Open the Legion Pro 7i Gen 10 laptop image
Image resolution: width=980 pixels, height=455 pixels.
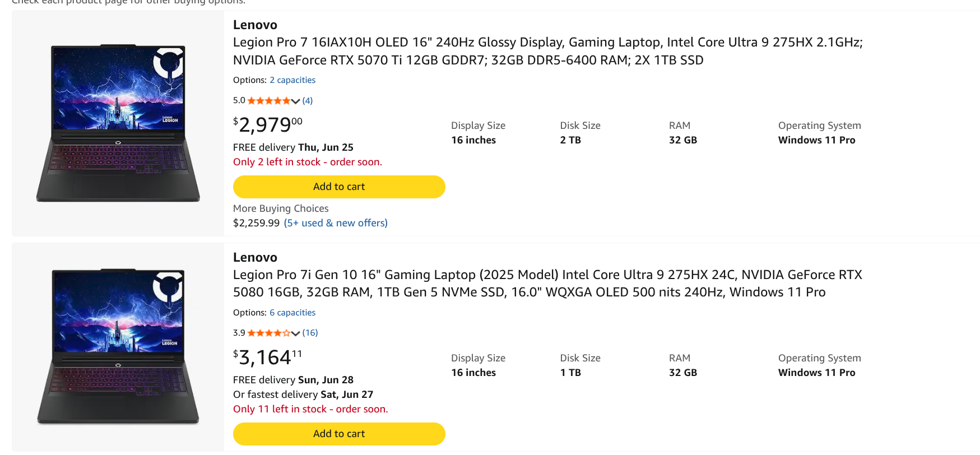coord(118,346)
